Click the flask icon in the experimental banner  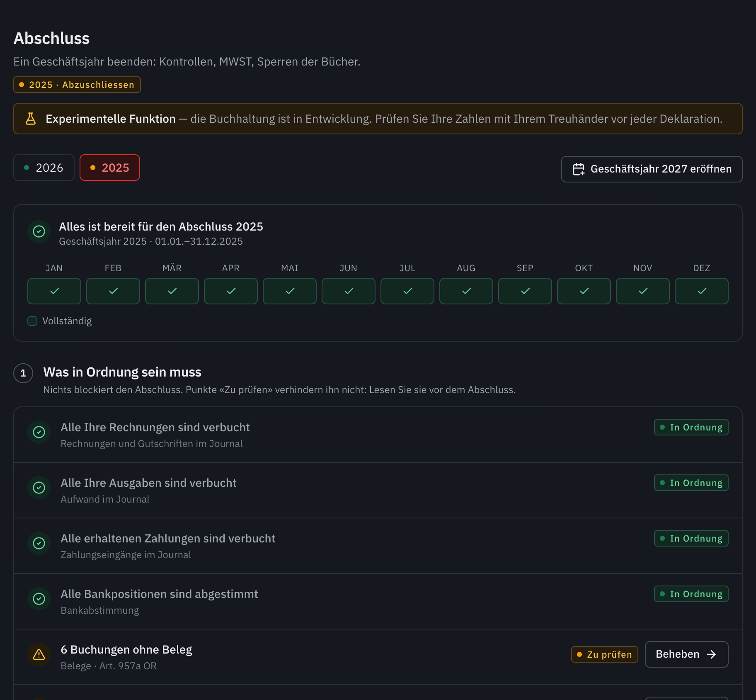tap(31, 119)
